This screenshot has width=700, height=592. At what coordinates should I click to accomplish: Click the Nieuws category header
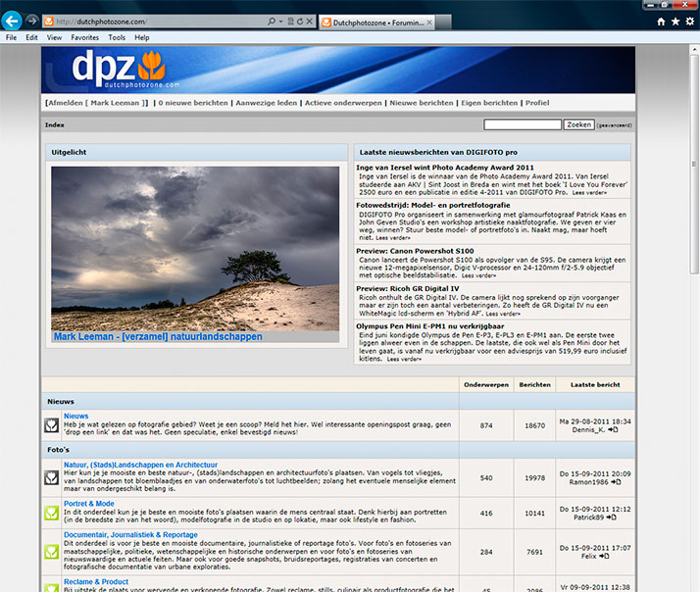point(61,401)
